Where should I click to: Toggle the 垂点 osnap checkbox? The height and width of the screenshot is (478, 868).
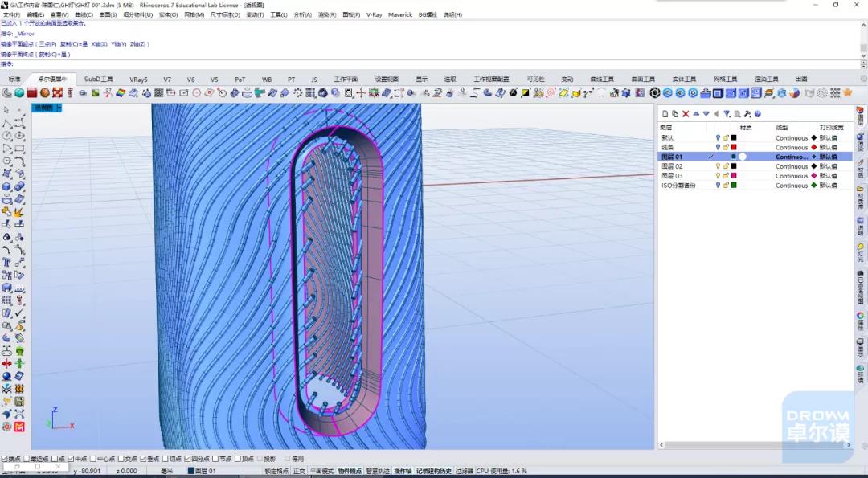tap(143, 460)
